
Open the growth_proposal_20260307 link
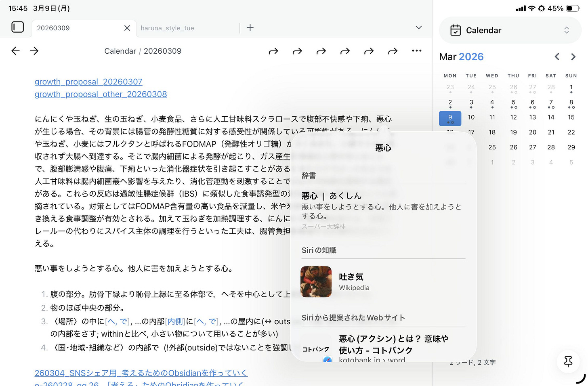(88, 82)
